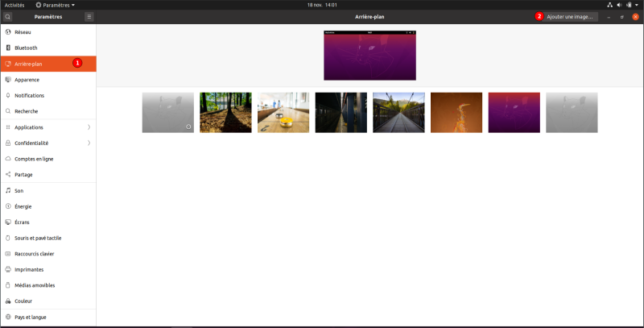Select the grey cat wallpaper with clock badge
Screen dimensions: 644x328
pyautogui.click(x=168, y=113)
